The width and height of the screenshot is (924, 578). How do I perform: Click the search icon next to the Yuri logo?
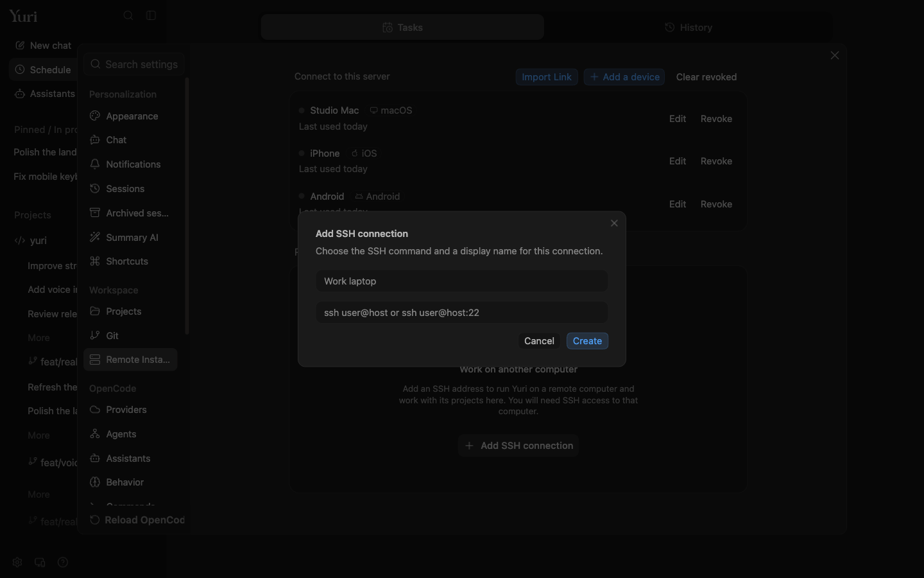point(128,15)
